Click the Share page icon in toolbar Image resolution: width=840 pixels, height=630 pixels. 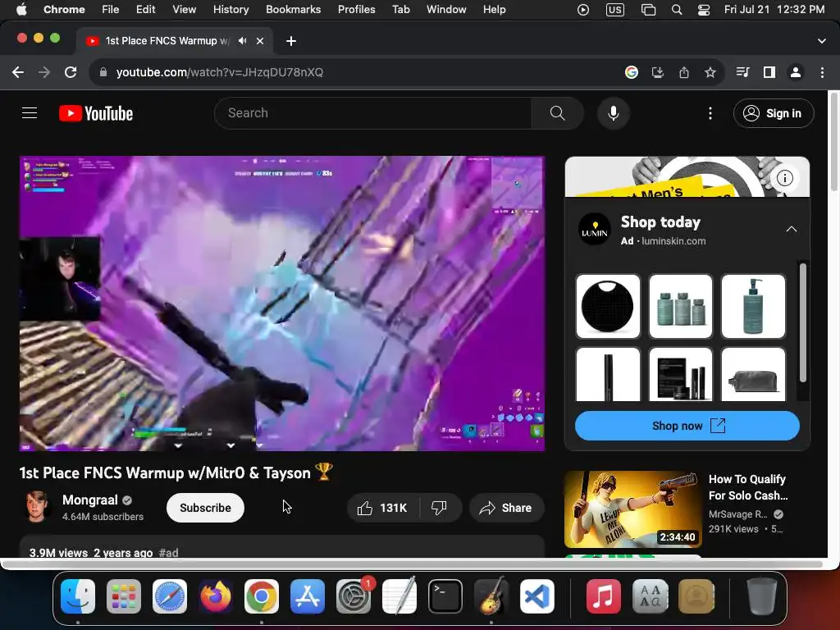point(684,72)
